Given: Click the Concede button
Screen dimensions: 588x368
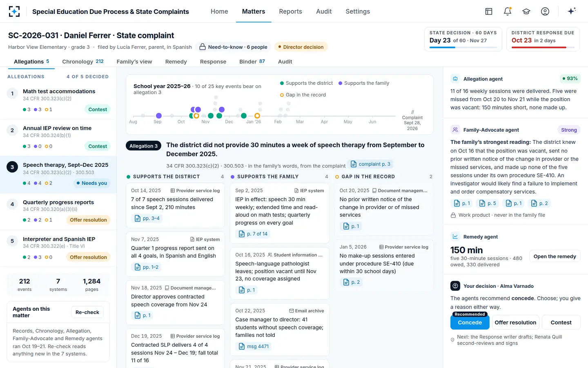Looking at the screenshot, I should pos(470,323).
